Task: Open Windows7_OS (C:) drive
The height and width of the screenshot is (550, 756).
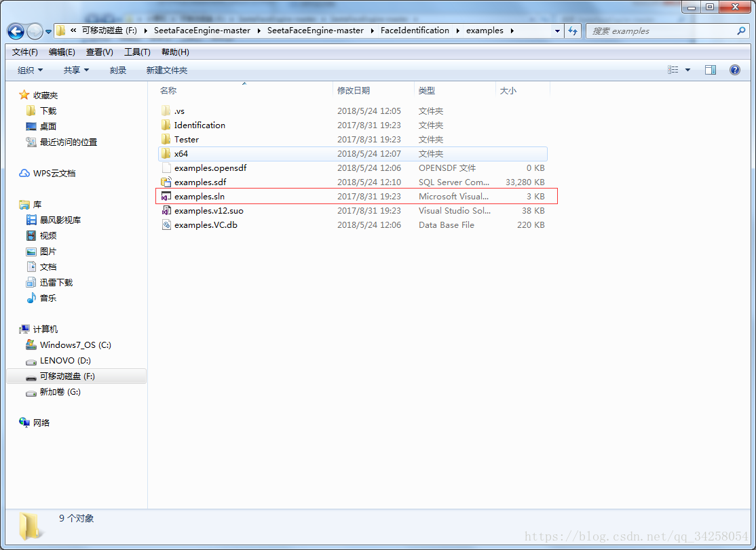Action: tap(75, 345)
